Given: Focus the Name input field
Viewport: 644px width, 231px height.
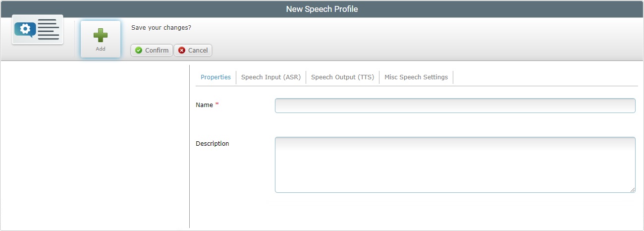Looking at the screenshot, I should click(455, 106).
